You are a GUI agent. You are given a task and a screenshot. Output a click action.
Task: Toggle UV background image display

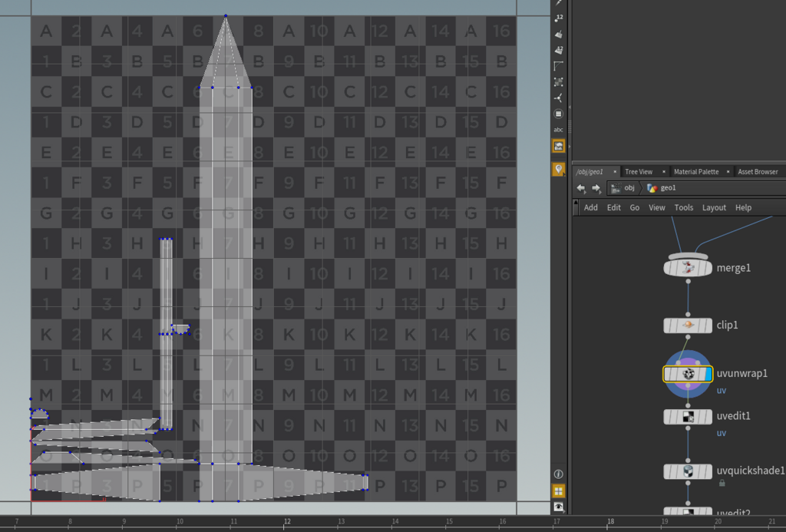coord(559,146)
